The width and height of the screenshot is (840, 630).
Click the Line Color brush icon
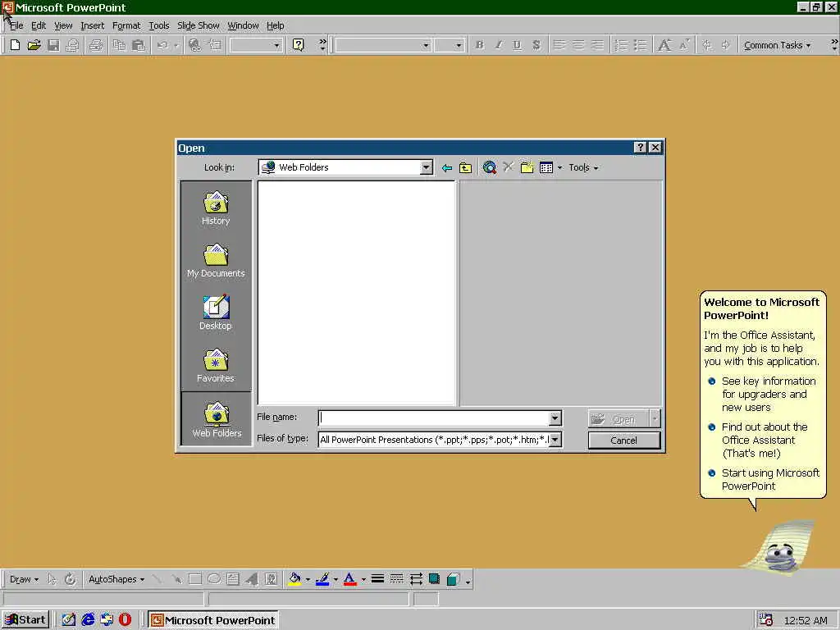click(322, 579)
